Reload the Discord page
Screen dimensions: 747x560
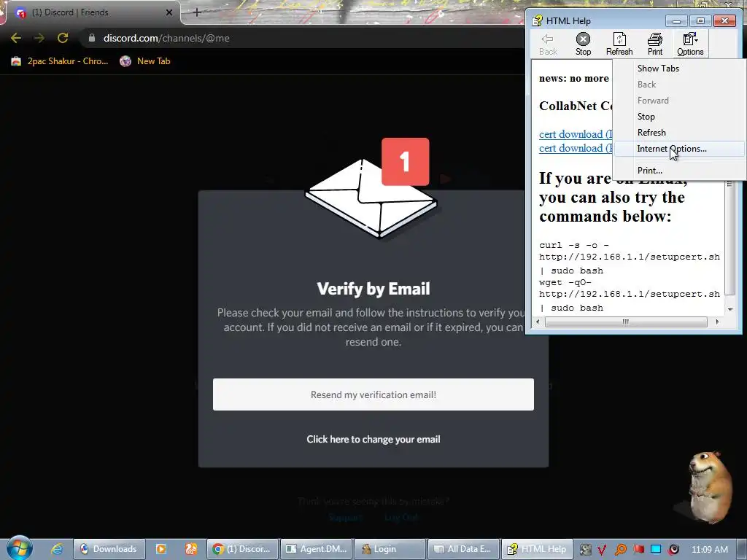coord(63,38)
